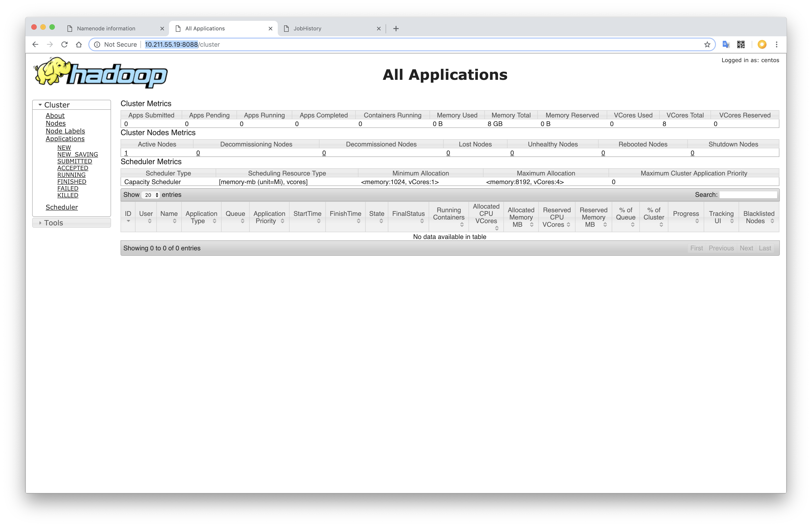Sort table by Tracking UI column
The image size is (812, 527).
[721, 217]
